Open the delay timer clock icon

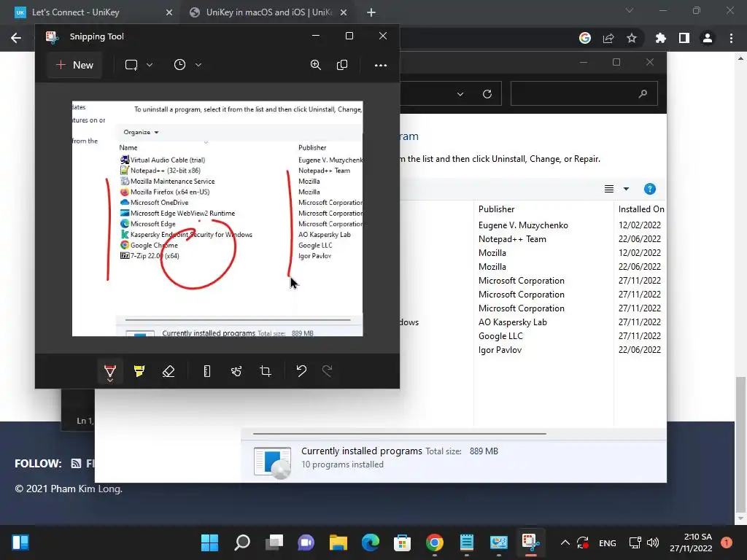tap(179, 65)
